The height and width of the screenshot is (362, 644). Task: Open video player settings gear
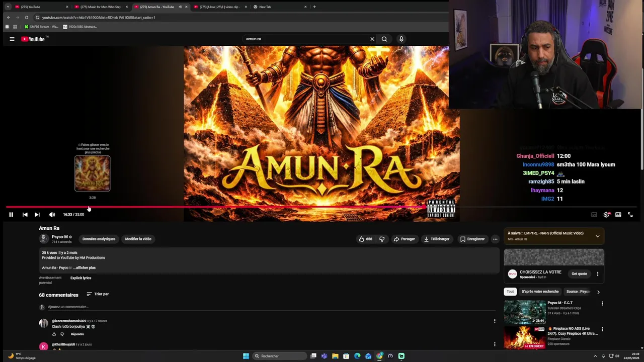click(x=606, y=215)
